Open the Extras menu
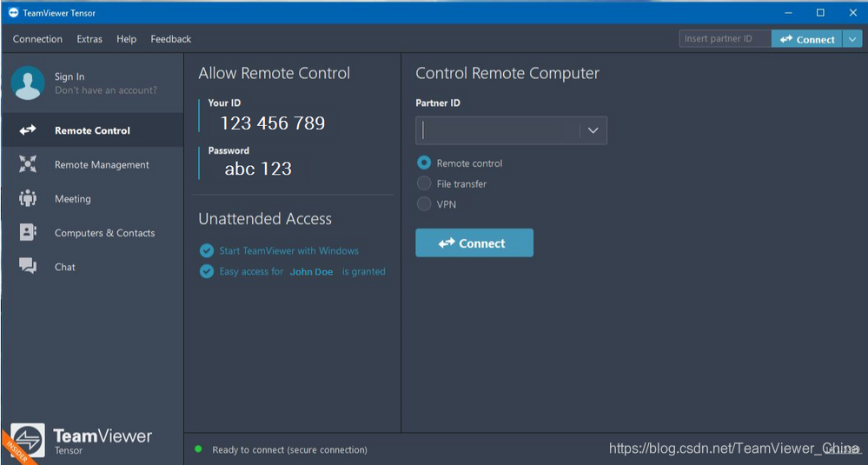 click(x=89, y=39)
